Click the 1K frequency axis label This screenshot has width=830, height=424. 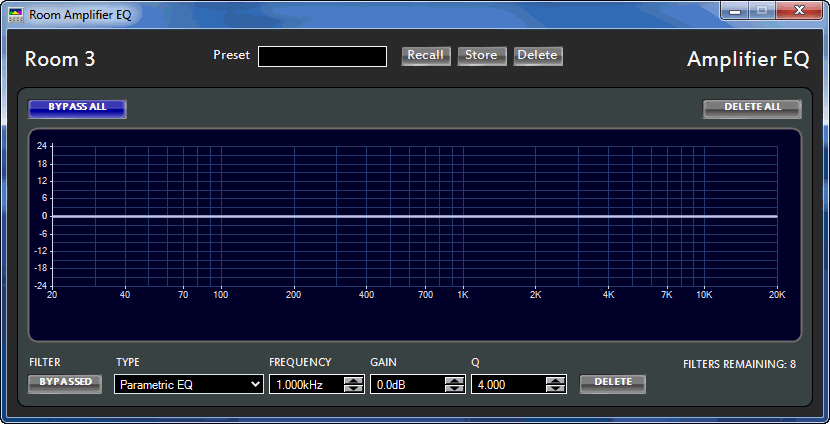(463, 295)
